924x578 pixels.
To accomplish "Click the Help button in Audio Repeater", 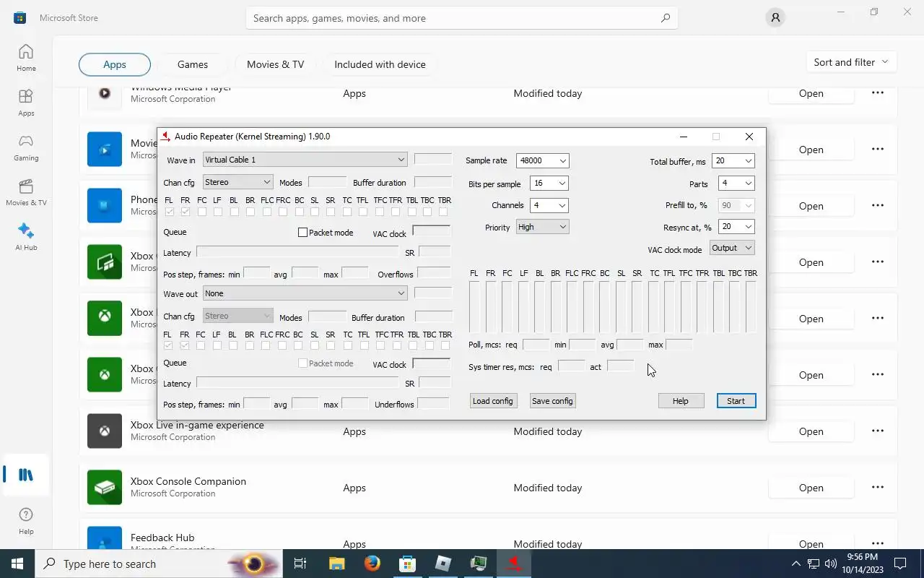I will [681, 401].
